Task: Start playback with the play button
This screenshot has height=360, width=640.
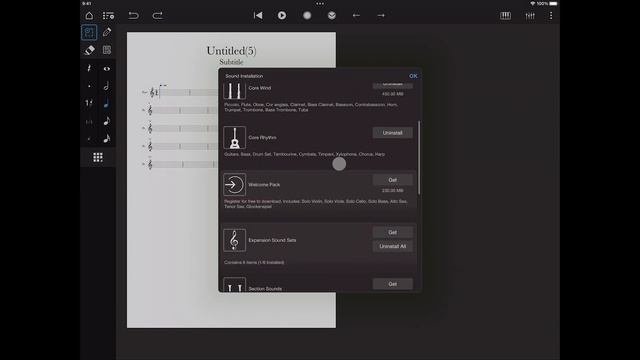Action: click(282, 16)
